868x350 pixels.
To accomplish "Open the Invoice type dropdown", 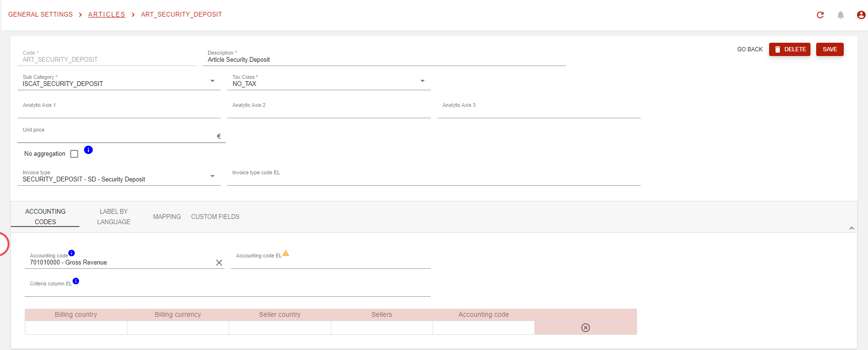I will coord(212,176).
